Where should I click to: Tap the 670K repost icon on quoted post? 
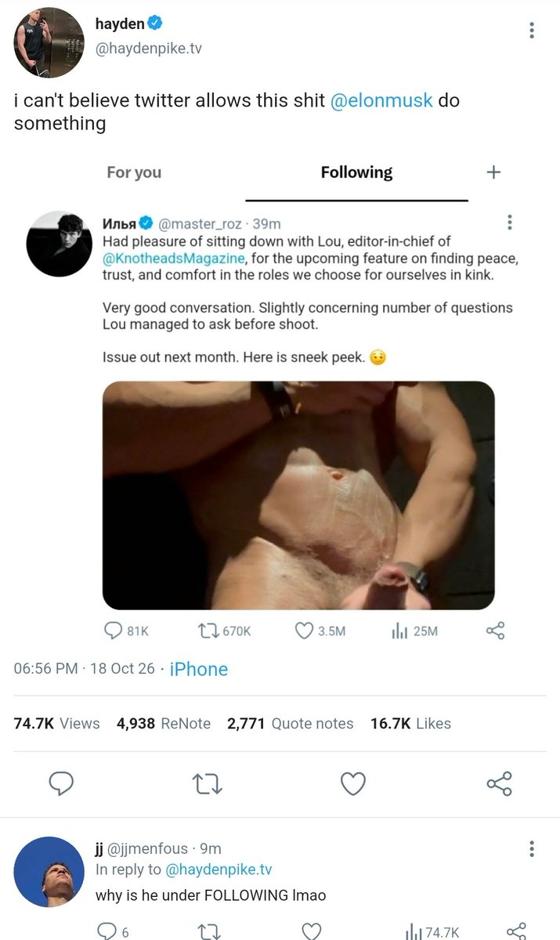pyautogui.click(x=207, y=631)
